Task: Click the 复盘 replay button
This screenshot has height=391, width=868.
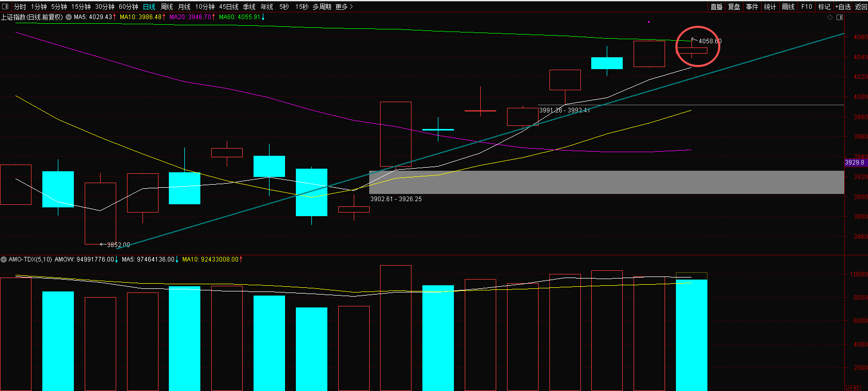Action: point(734,7)
